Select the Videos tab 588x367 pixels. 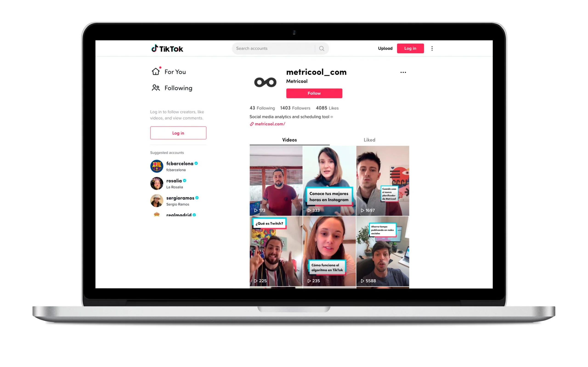289,139
